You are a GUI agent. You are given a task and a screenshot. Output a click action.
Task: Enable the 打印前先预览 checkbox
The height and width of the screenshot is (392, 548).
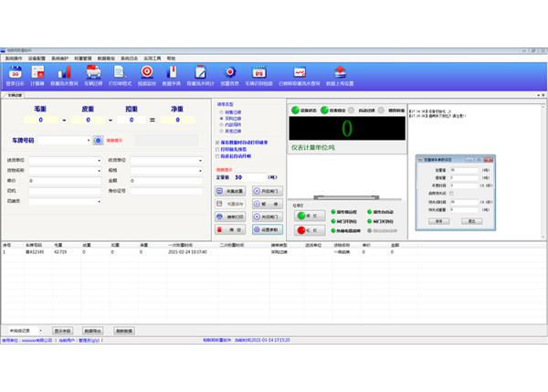[218, 149]
